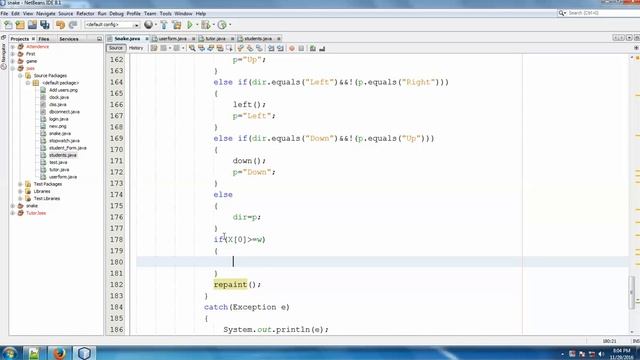Switch editor to Source view

pos(116,48)
